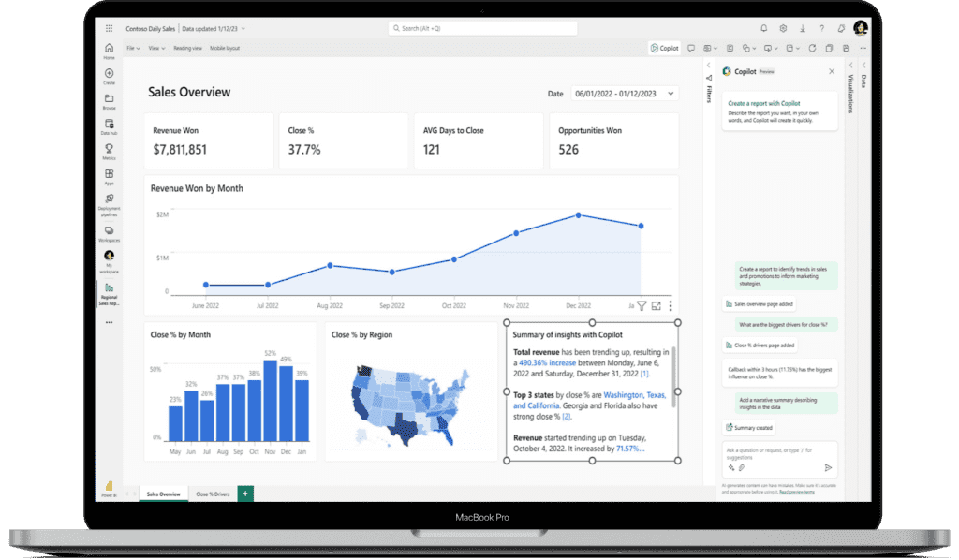The image size is (959, 560).
Task: Switch to Mobile layout
Action: [x=225, y=48]
